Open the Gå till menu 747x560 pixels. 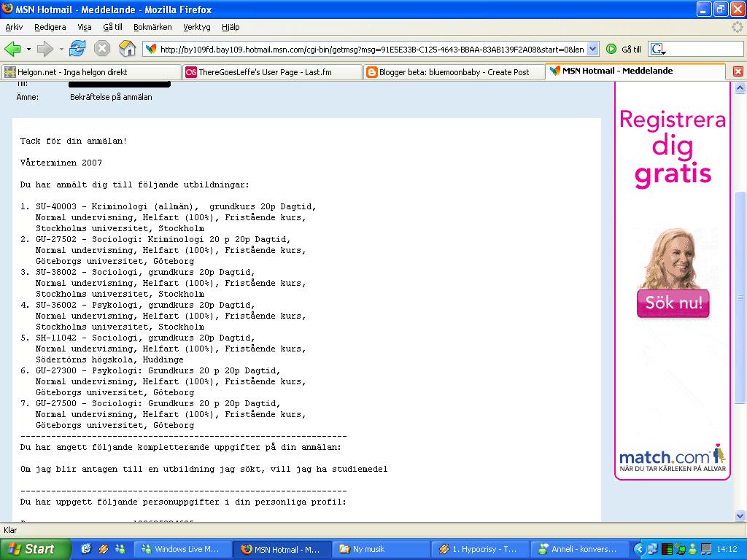tap(113, 27)
